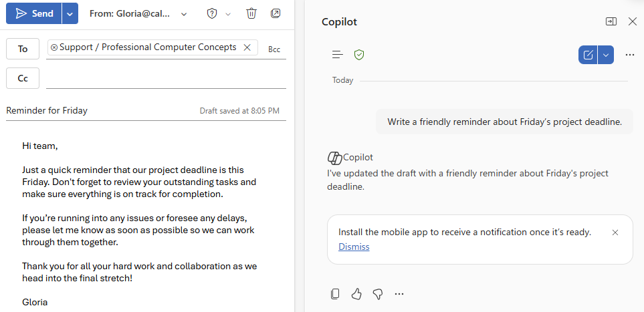Dock the Copilot pane using the panel icon
644x312 pixels.
pos(611,21)
